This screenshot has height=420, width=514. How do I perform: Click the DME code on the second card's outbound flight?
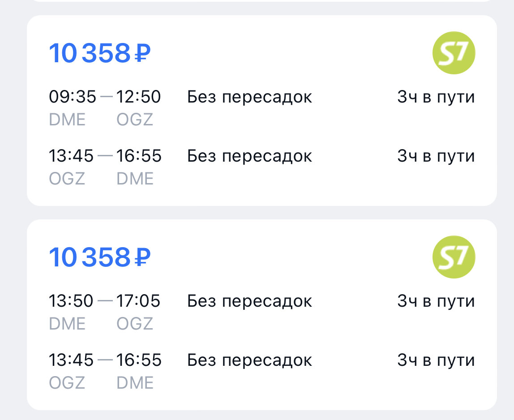click(x=68, y=323)
